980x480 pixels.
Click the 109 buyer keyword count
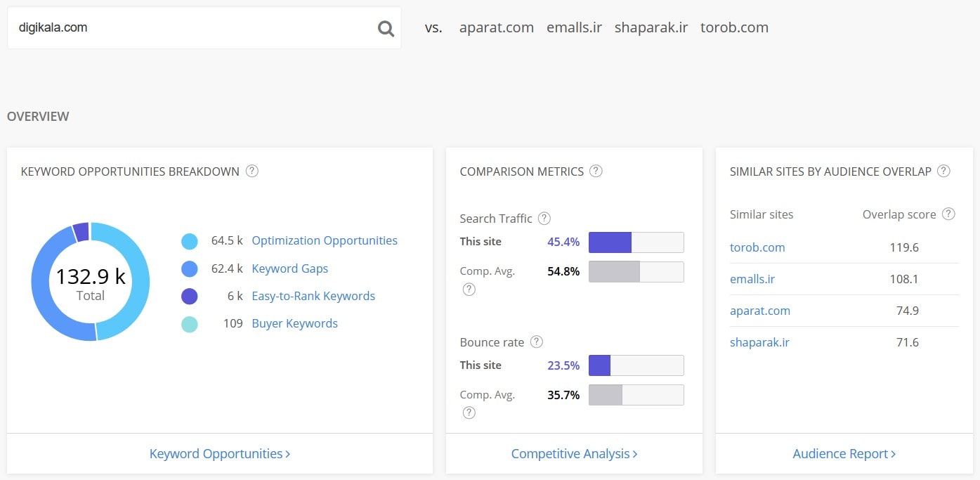click(233, 323)
